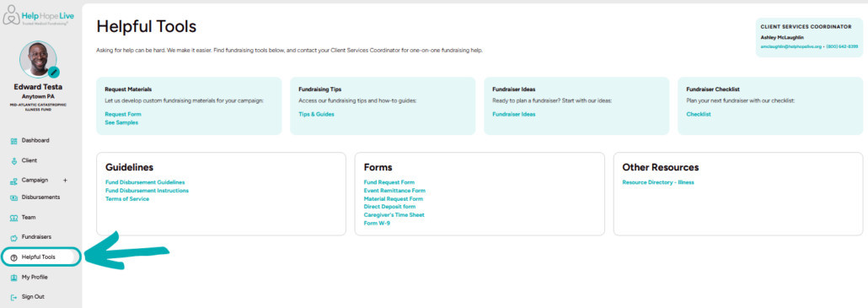Open Fund Disbursement Guidelines

click(145, 182)
